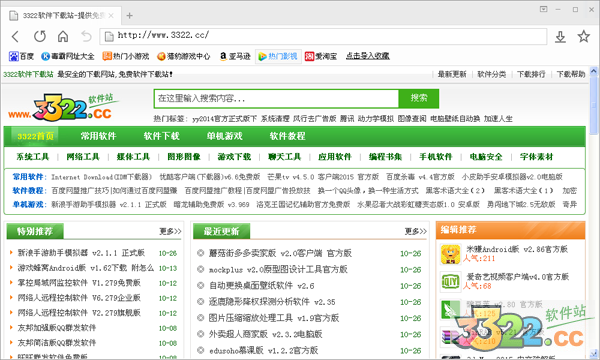This screenshot has width=600, height=360.
Task: Click the undo closed tab arrow icon
Action: (x=86, y=36)
